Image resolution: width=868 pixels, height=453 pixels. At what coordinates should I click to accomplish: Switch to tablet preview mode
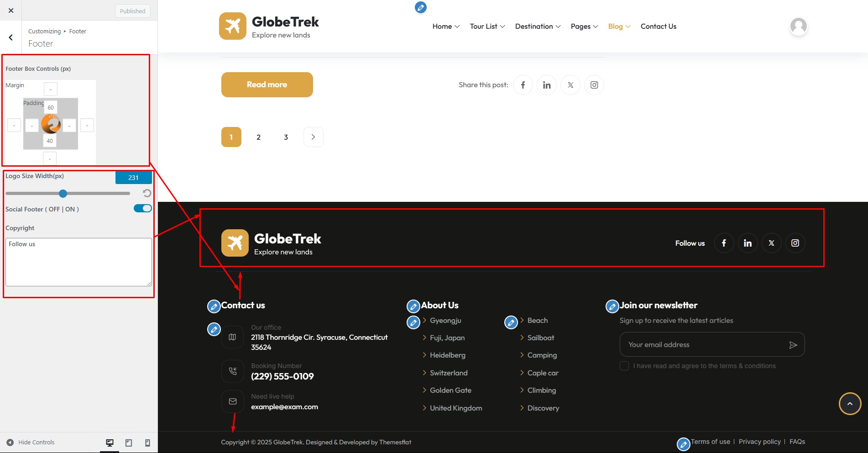pyautogui.click(x=129, y=442)
